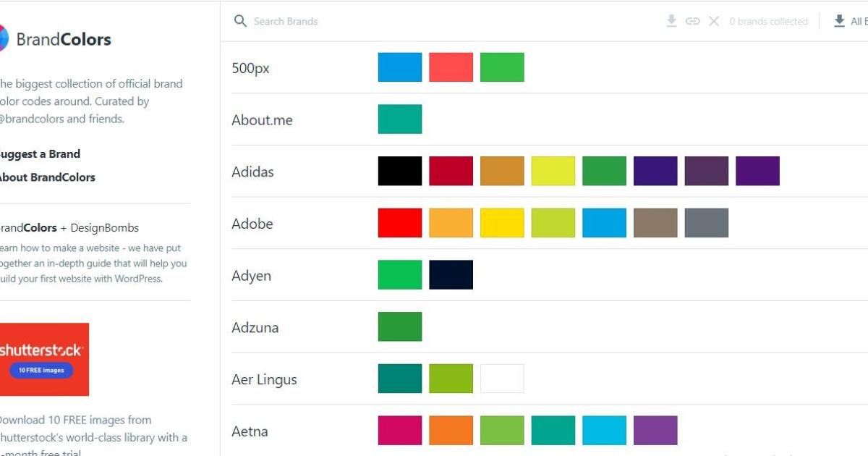The height and width of the screenshot is (456, 868).
Task: Pick the red Adobe color swatch
Action: [400, 223]
